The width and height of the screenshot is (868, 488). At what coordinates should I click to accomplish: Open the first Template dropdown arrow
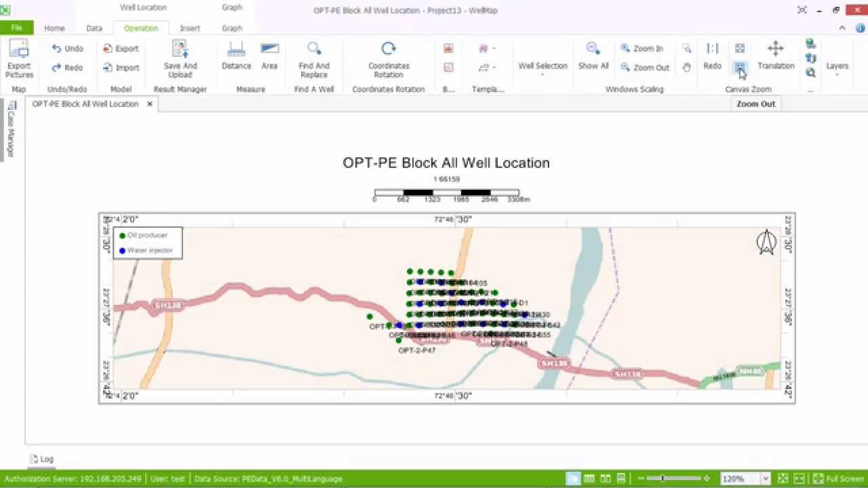click(x=494, y=49)
